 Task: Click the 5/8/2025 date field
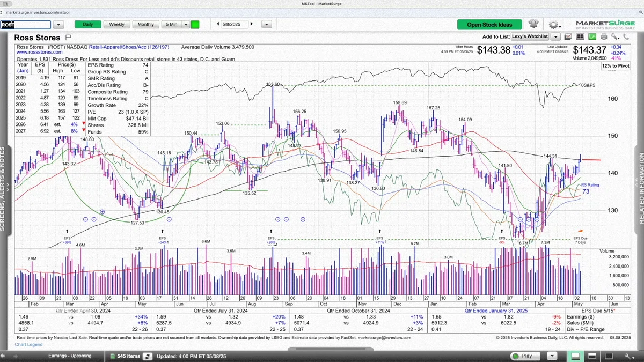(x=235, y=24)
